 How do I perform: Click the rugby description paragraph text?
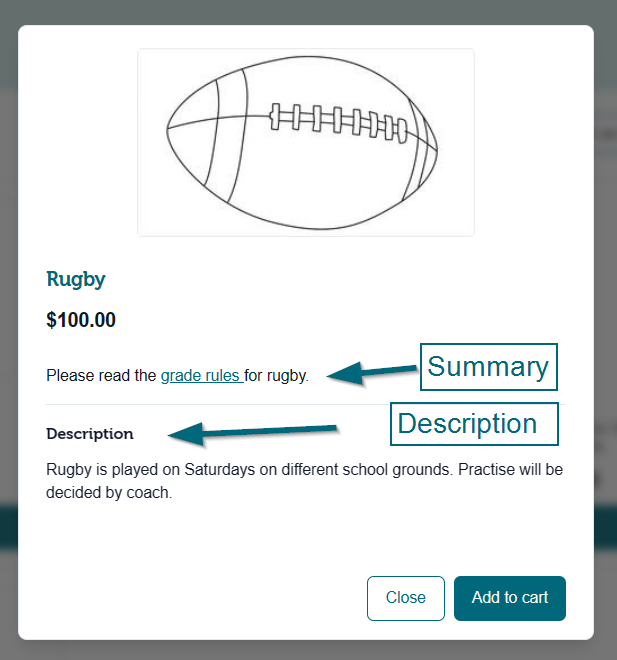[x=304, y=481]
